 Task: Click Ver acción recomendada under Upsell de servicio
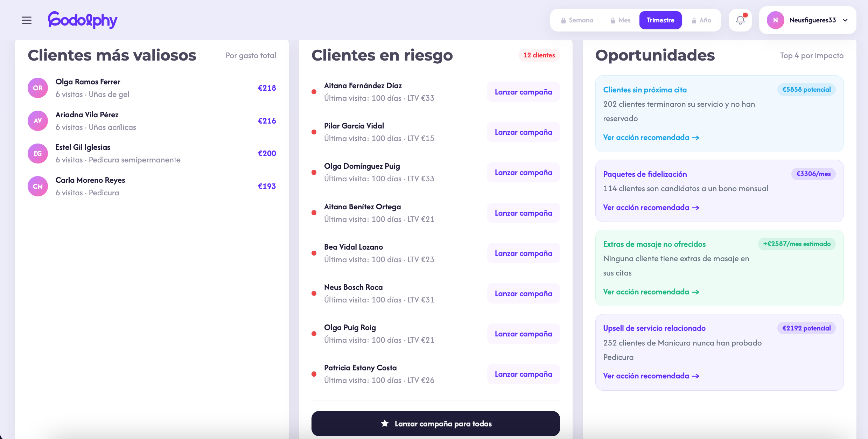click(x=651, y=376)
